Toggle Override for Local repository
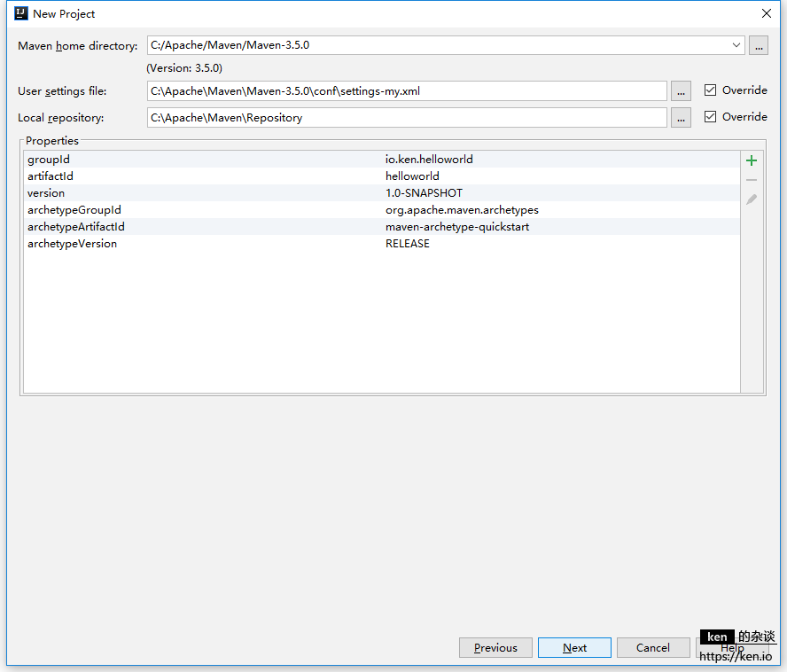The image size is (787, 672). tap(710, 116)
